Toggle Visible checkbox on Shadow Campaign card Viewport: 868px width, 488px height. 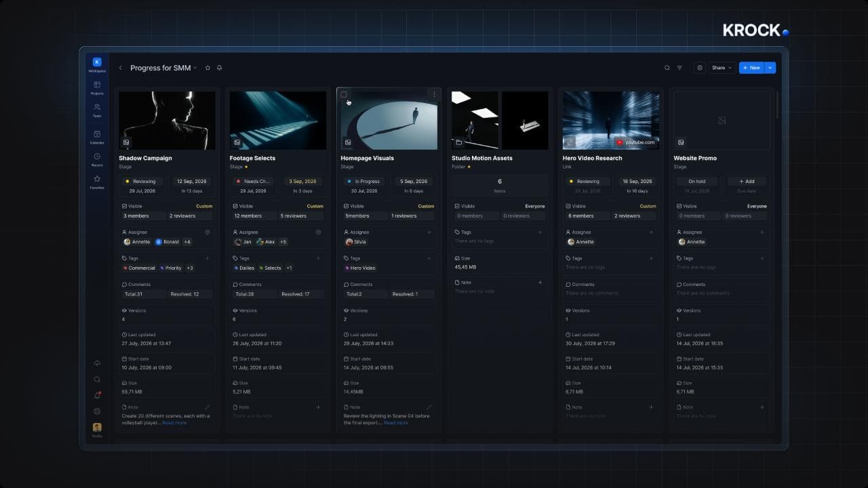click(x=124, y=206)
